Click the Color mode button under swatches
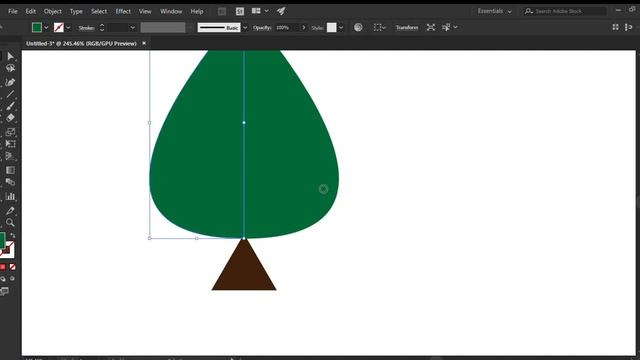This screenshot has width=640, height=360. [x=3, y=267]
